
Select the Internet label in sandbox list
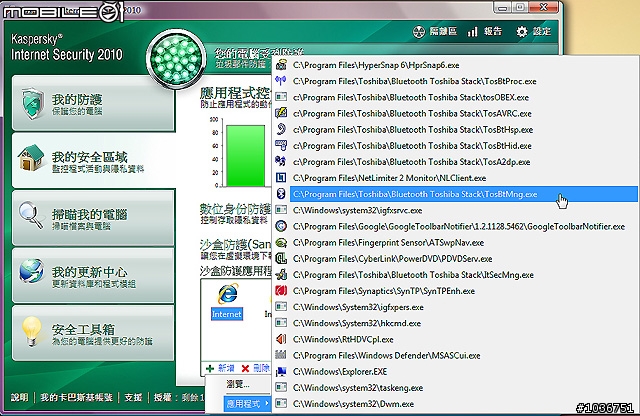(227, 314)
